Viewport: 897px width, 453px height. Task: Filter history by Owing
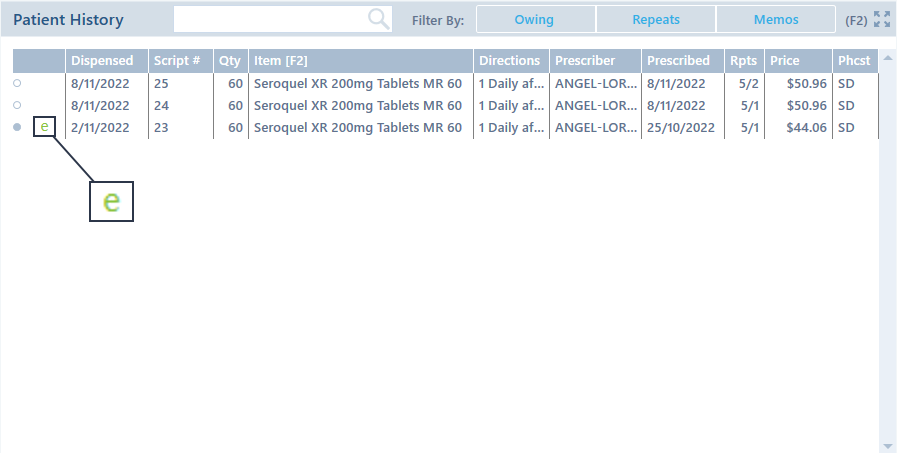(535, 19)
